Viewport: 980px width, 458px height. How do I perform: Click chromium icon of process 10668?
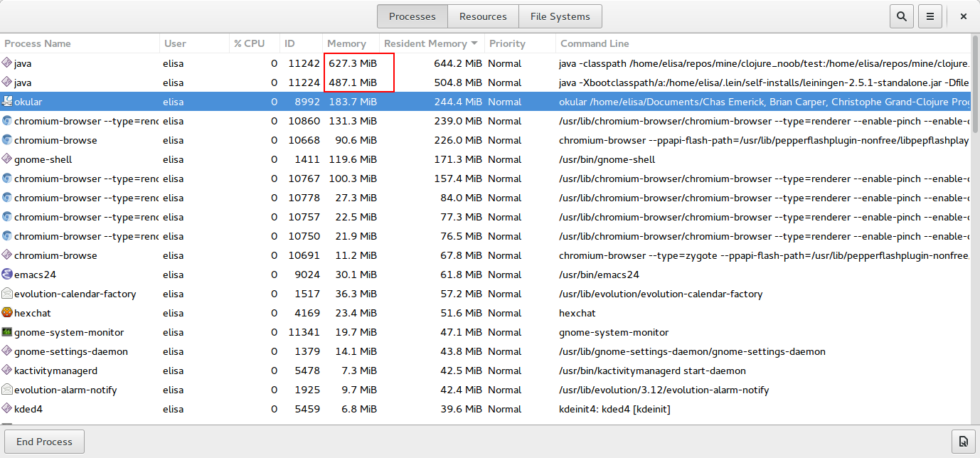coord(7,140)
